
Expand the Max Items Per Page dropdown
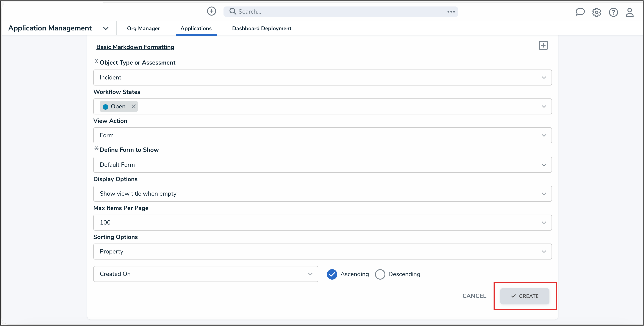(322, 223)
